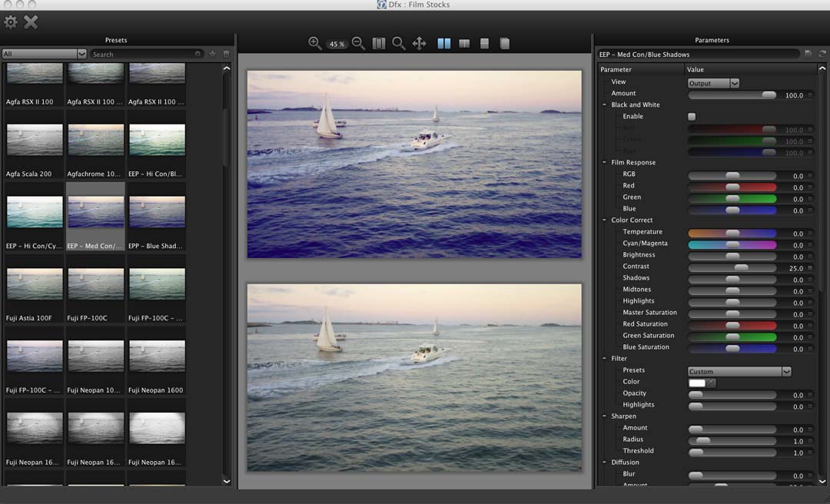830x504 pixels.
Task: Click the reset parameters refresh icon
Action: (x=822, y=54)
